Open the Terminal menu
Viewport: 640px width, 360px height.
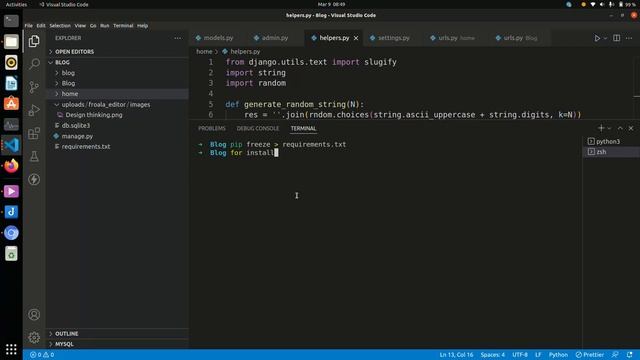[x=123, y=25]
